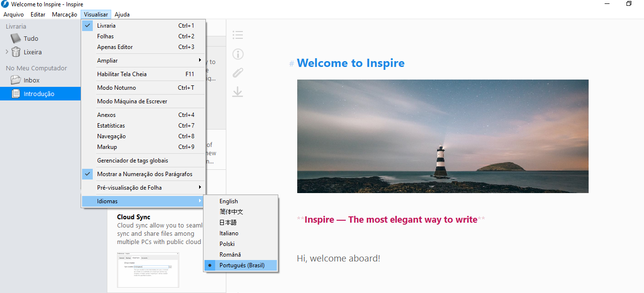
Task: Click the 'Hi, welcome aboard!' paragraph
Action: tap(339, 258)
